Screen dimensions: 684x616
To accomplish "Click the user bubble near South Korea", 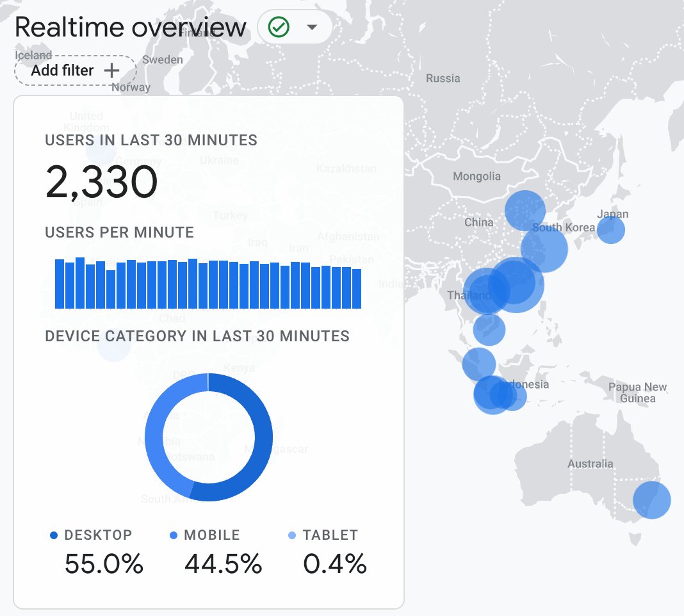I will click(544, 249).
